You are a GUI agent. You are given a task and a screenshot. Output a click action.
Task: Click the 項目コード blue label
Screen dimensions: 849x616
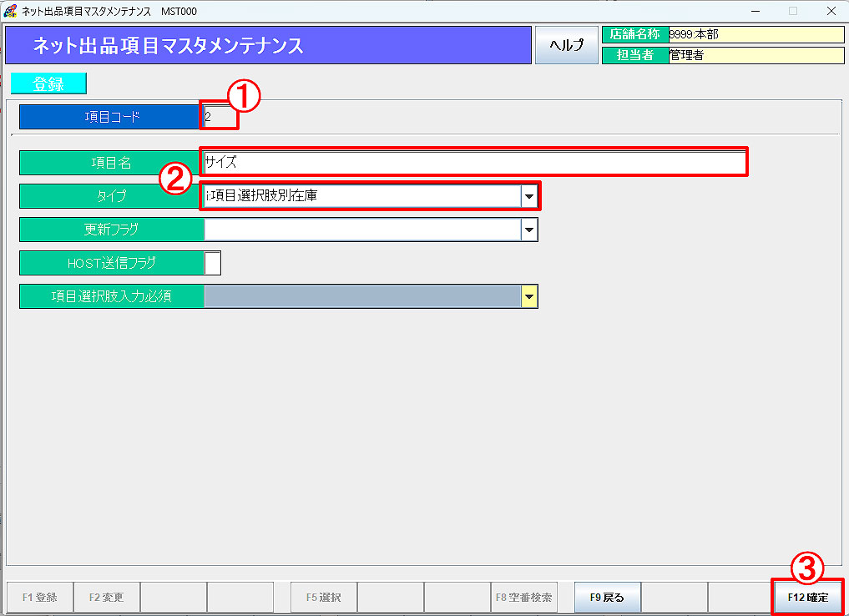[112, 117]
